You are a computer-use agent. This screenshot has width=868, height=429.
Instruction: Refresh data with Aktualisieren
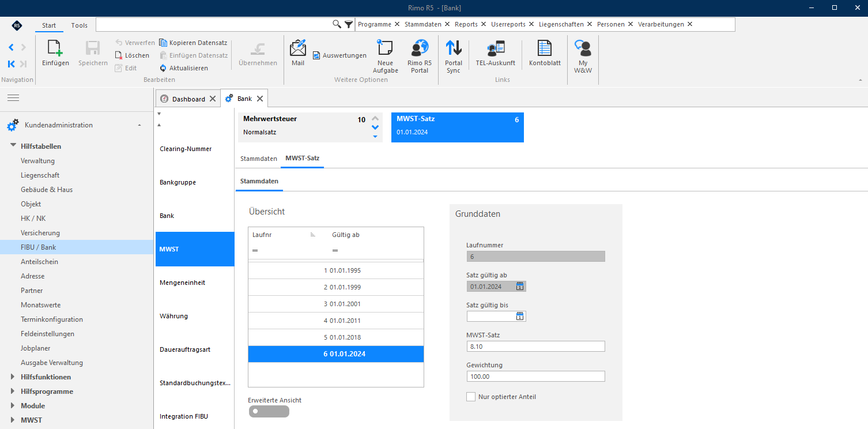(183, 68)
